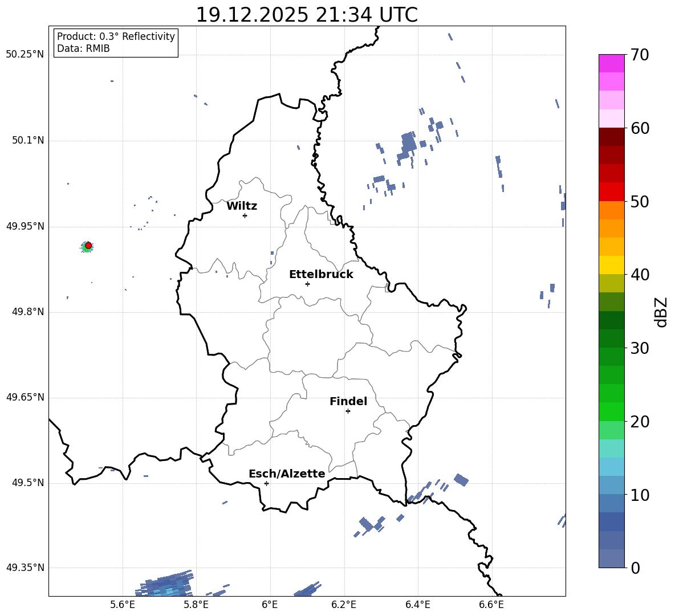Image resolution: width=675 pixels, height=616 pixels.
Task: Click the colorbar tick label 30
Action: pyautogui.click(x=640, y=348)
